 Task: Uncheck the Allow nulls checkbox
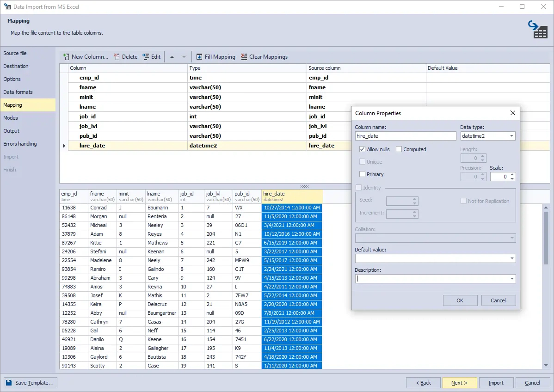click(x=363, y=149)
